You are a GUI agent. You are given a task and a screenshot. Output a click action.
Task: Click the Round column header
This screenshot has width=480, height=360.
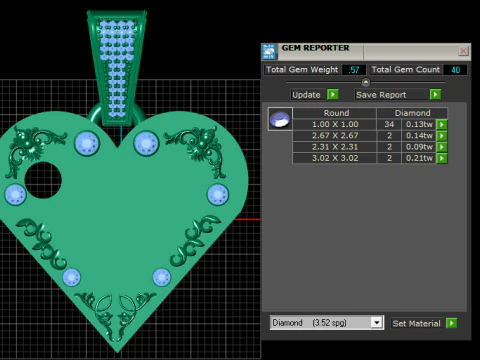tap(335, 113)
